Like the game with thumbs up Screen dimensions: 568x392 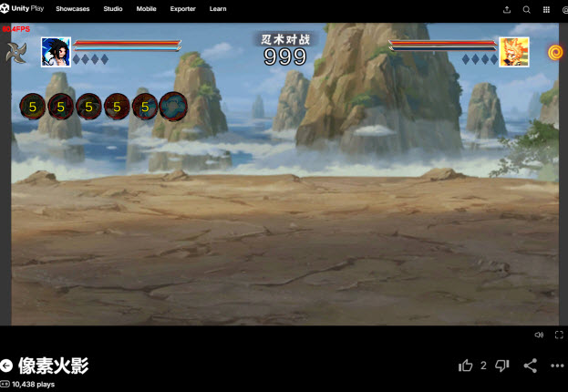click(466, 366)
